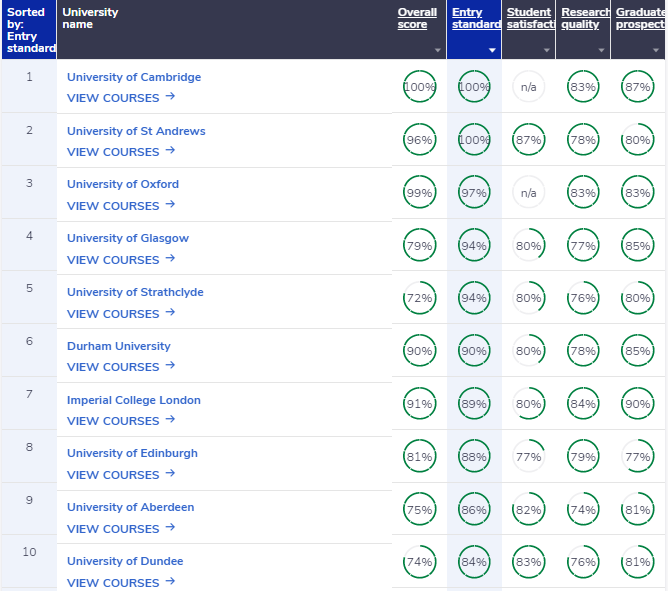Image resolution: width=668 pixels, height=591 pixels.
Task: Click Aberdeen's 86% entry standards circle
Action: [474, 510]
